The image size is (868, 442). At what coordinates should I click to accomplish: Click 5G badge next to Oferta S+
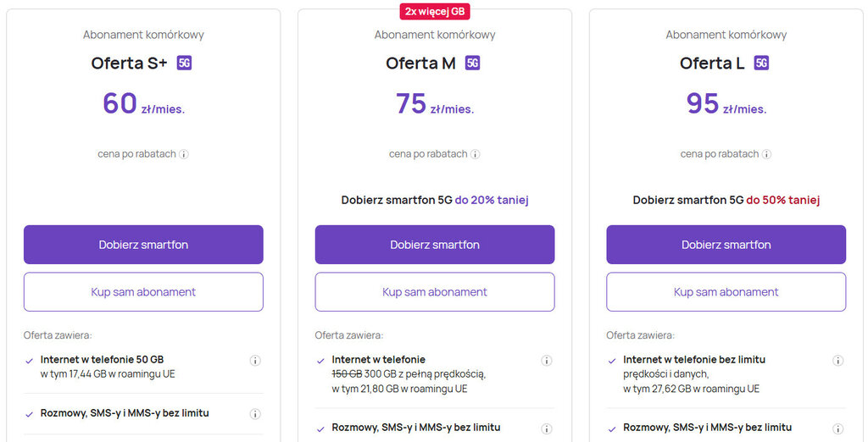[x=184, y=63]
